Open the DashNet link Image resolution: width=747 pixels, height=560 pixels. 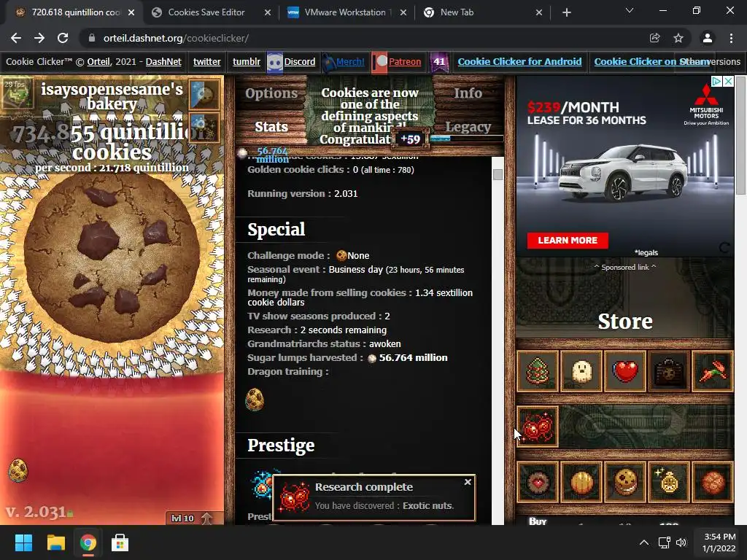coord(163,62)
